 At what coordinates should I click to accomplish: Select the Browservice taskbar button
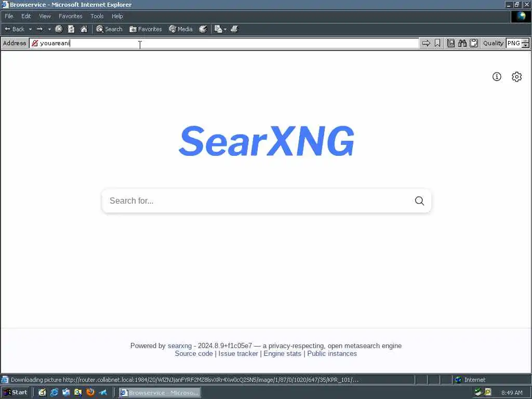click(159, 393)
